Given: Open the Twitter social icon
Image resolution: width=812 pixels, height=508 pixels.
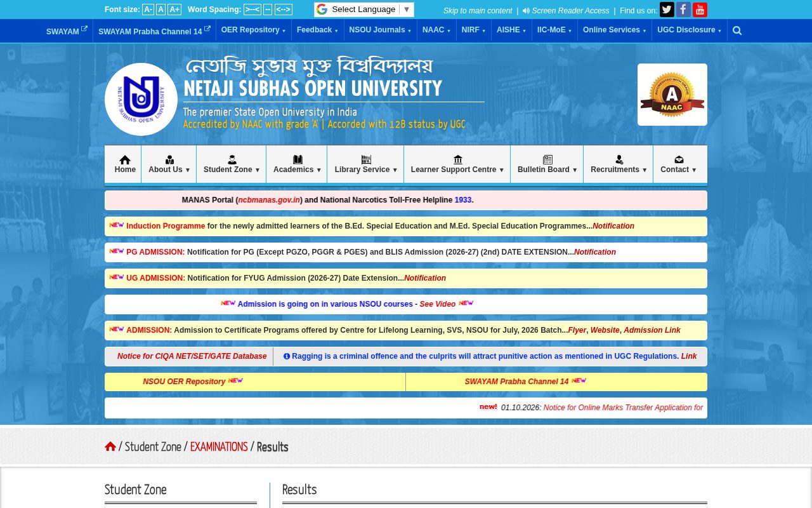Looking at the screenshot, I should click(667, 10).
